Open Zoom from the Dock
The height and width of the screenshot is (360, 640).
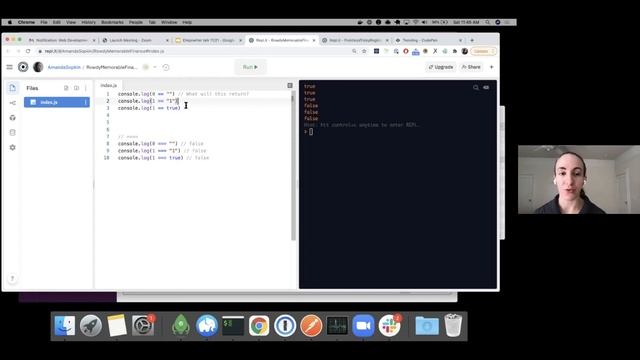point(363,326)
